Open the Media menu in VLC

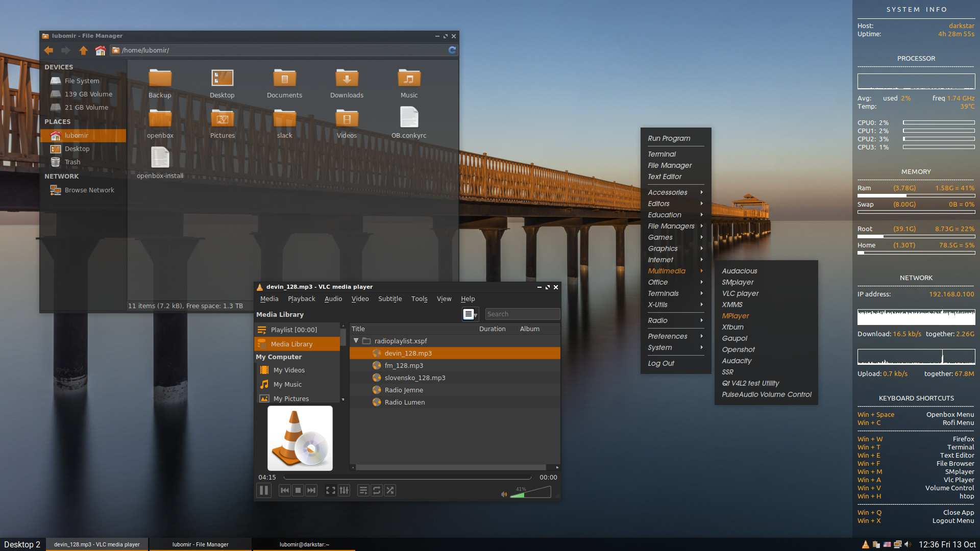click(x=269, y=299)
